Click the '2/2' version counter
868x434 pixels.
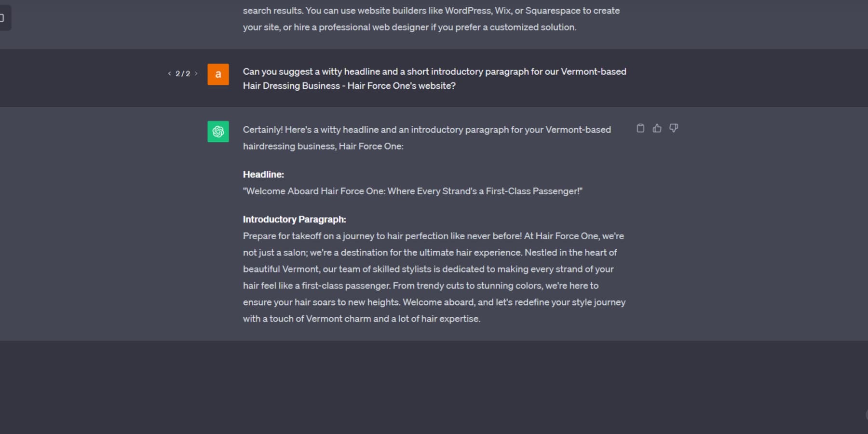coord(182,73)
